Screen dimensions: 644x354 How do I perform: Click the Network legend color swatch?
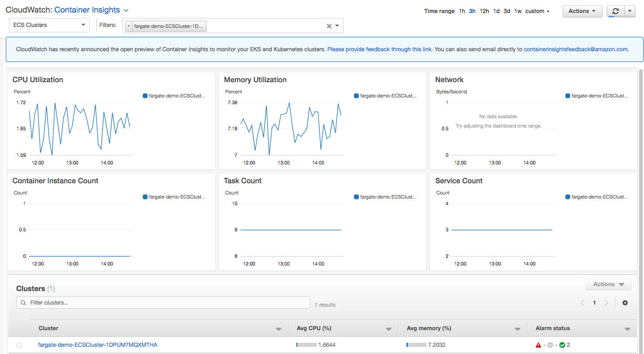click(x=568, y=96)
